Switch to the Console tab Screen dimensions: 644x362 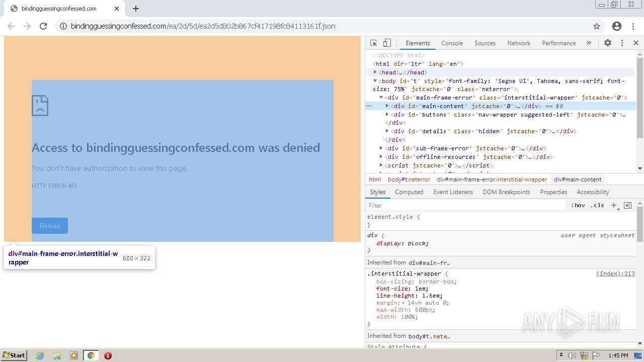pyautogui.click(x=452, y=43)
